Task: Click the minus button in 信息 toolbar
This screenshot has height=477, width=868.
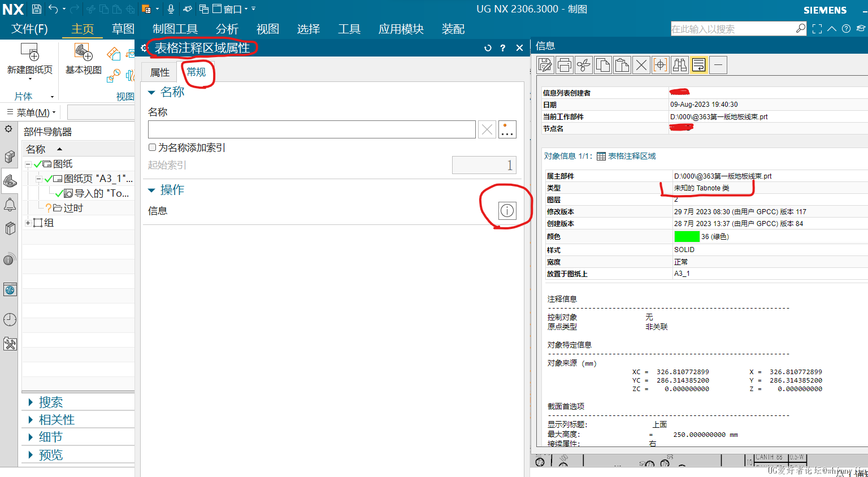Action: (x=718, y=65)
